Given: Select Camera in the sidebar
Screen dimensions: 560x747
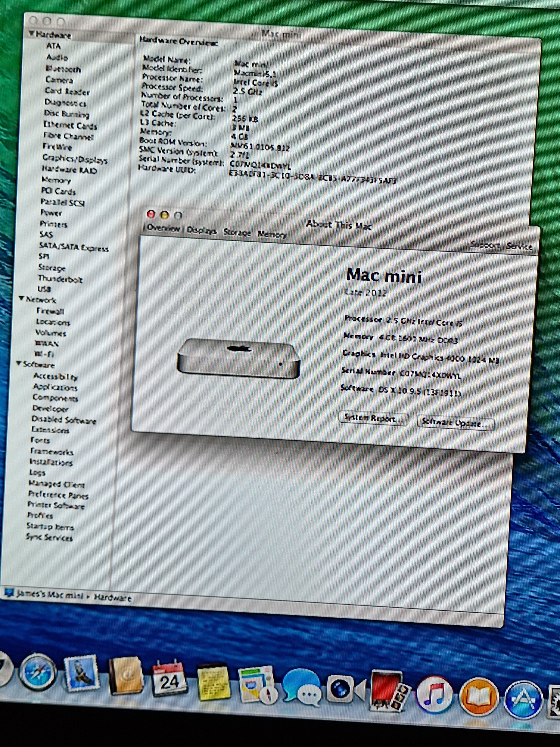Looking at the screenshot, I should [59, 80].
